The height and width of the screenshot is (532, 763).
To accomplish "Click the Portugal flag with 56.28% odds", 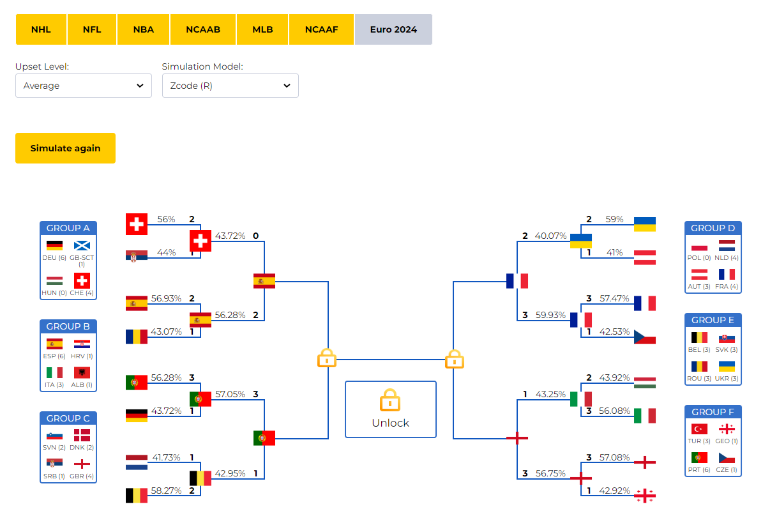I will 136,383.
